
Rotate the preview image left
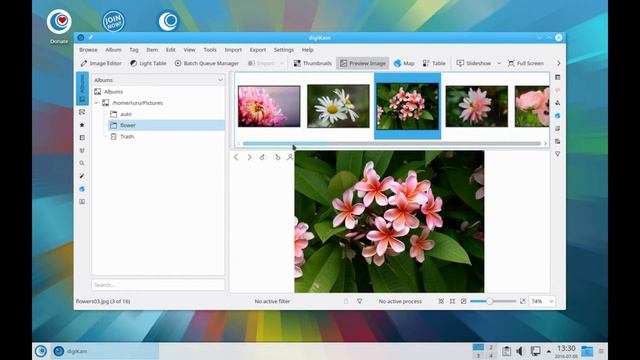pyautogui.click(x=262, y=157)
